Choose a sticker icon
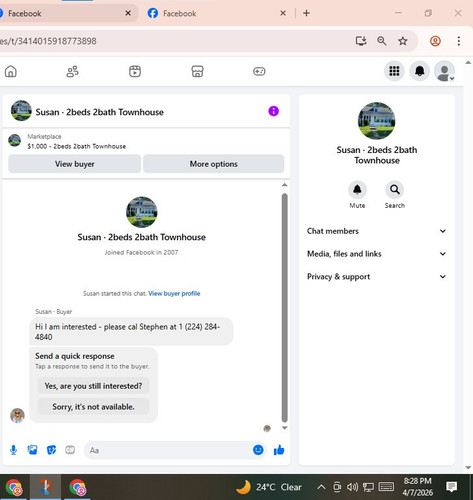This screenshot has height=500, width=473. [51, 450]
